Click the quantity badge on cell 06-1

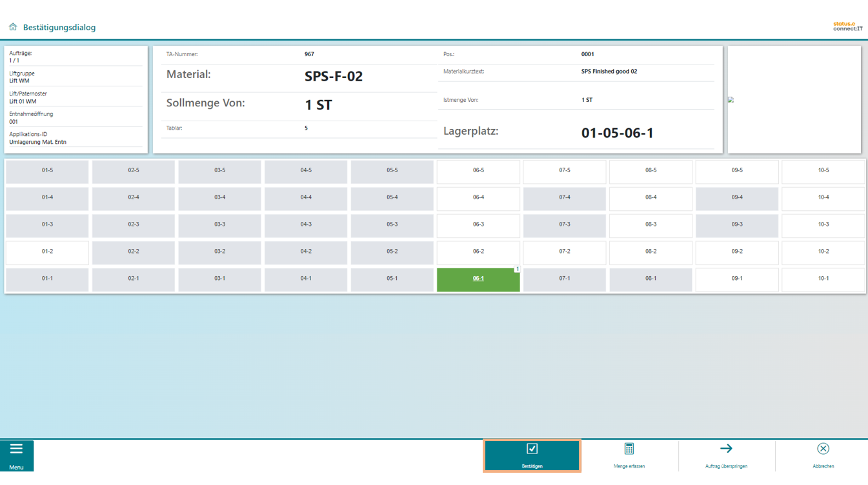point(517,270)
